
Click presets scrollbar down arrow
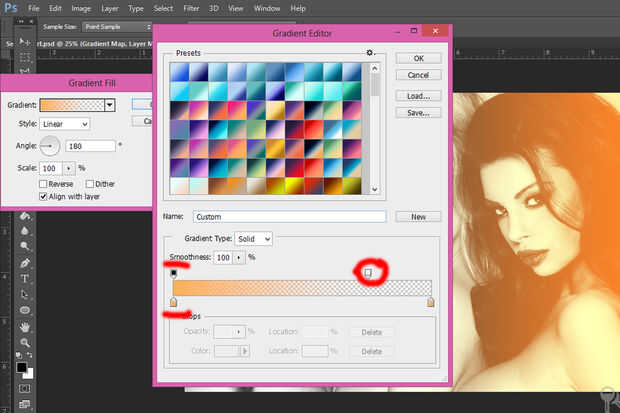coord(374,189)
